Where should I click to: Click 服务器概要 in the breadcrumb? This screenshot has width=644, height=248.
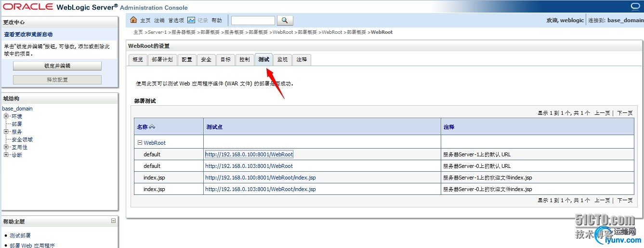[x=184, y=32]
